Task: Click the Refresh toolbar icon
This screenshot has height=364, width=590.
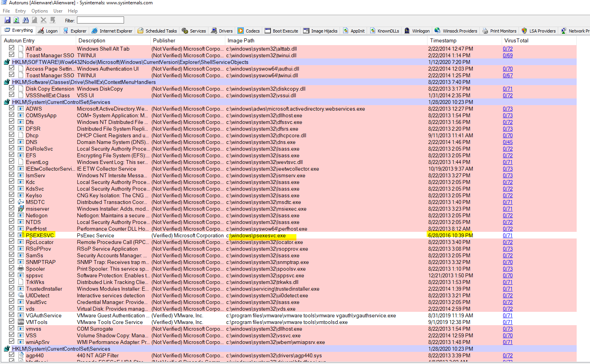Action: 16,20
